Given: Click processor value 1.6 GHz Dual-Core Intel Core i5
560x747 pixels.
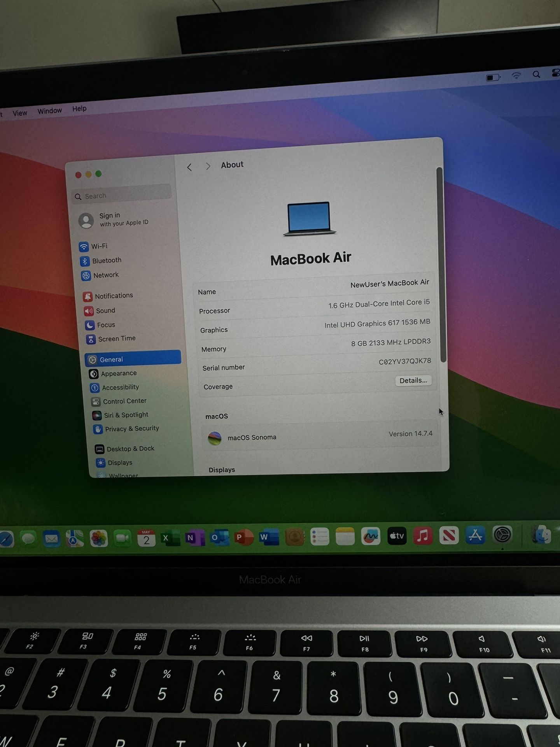Looking at the screenshot, I should pyautogui.click(x=379, y=304).
